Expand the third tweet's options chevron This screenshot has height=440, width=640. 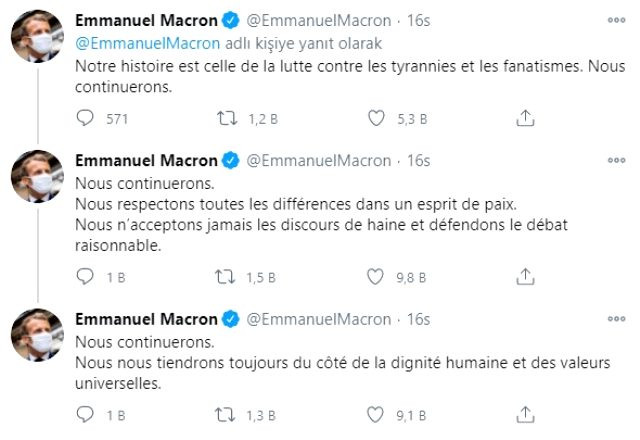coord(615,320)
